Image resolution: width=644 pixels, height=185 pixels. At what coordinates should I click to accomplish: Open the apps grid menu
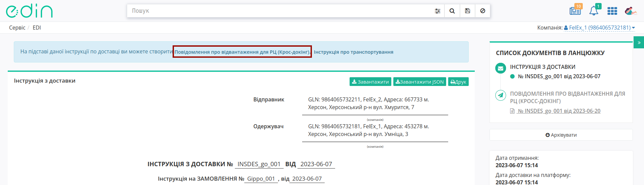(612, 11)
